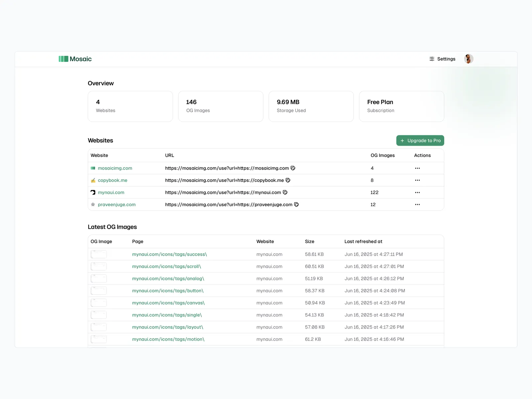
Task: Click the Mosaic logo icon
Action: pyautogui.click(x=63, y=59)
